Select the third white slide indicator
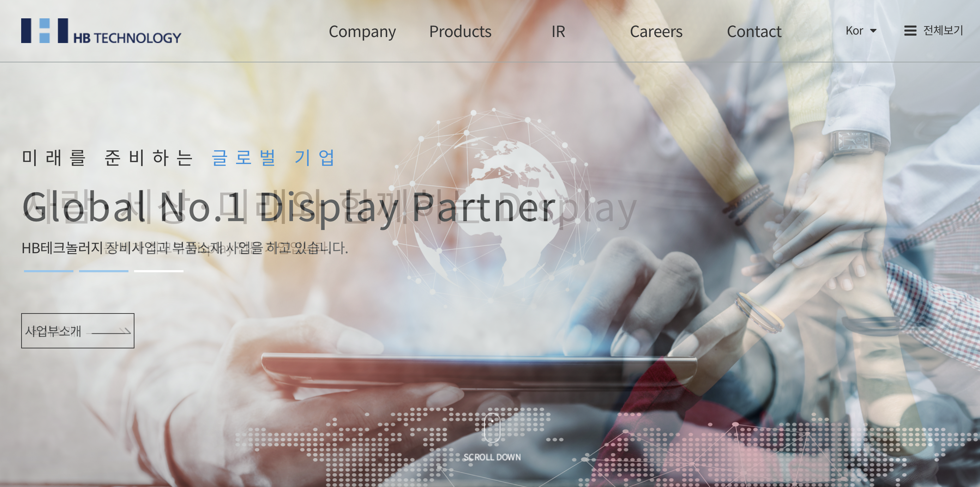 tap(159, 271)
